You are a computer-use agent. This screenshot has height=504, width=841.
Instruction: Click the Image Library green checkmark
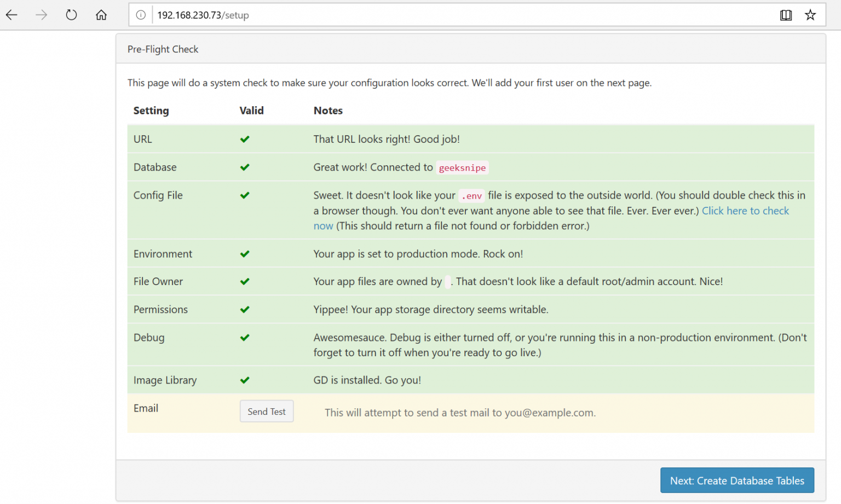(245, 380)
